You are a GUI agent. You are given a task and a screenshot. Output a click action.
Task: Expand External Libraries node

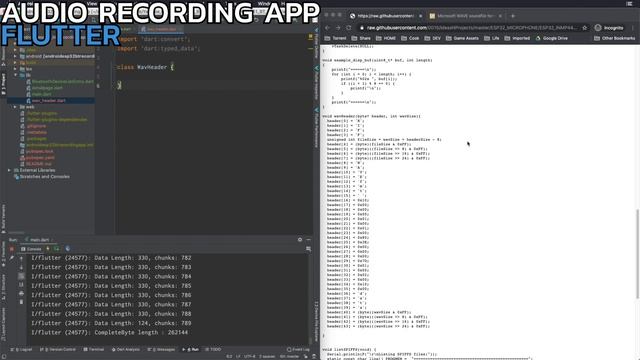click(x=9, y=170)
